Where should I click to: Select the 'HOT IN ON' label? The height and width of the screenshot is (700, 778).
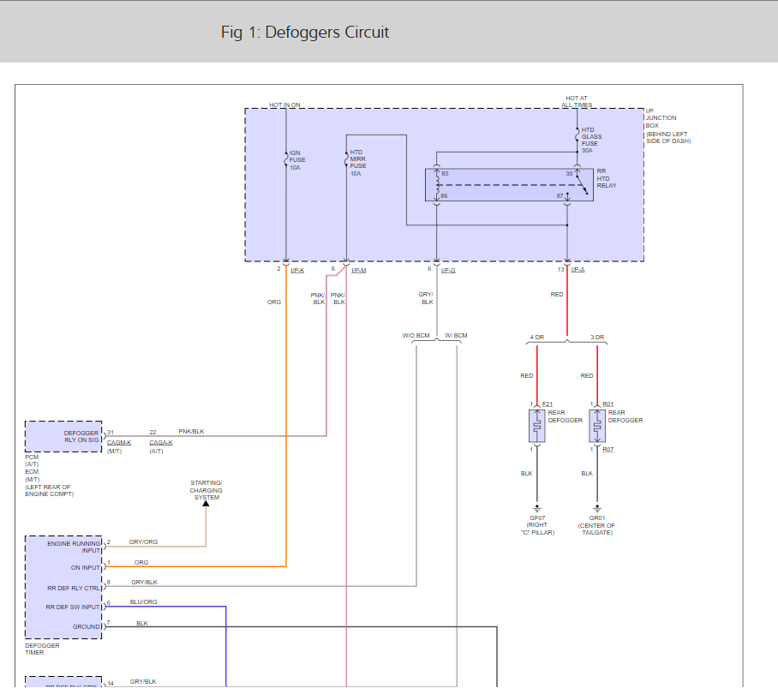pyautogui.click(x=284, y=105)
